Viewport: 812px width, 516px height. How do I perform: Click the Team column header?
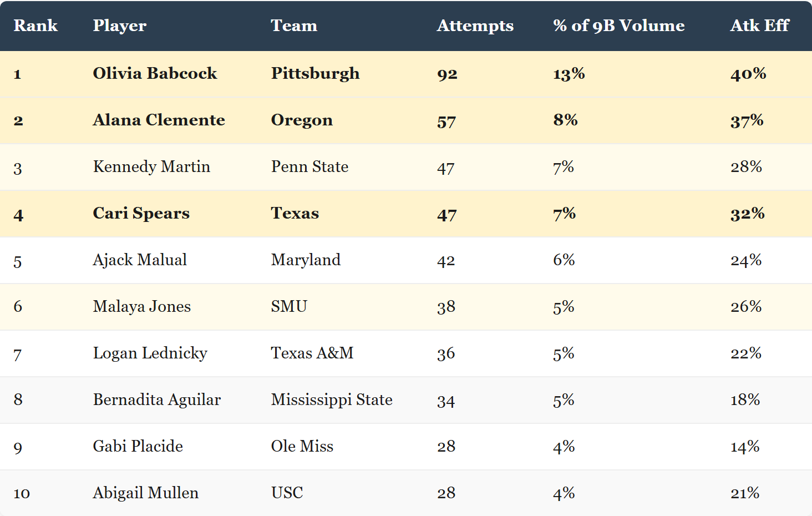coord(294,26)
